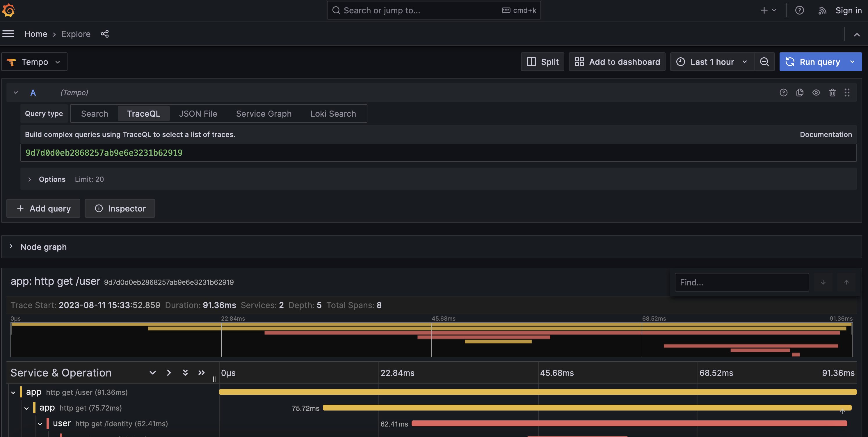
Task: Click the Sign in link
Action: (x=849, y=10)
